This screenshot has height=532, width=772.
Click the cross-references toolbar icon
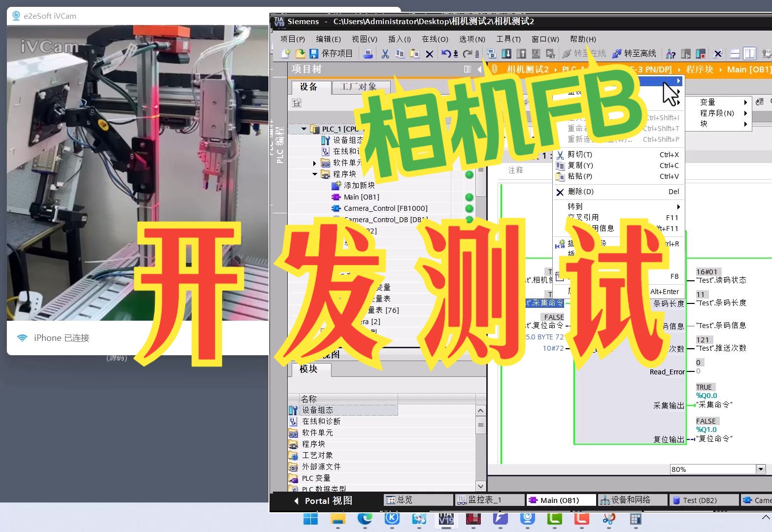point(718,54)
